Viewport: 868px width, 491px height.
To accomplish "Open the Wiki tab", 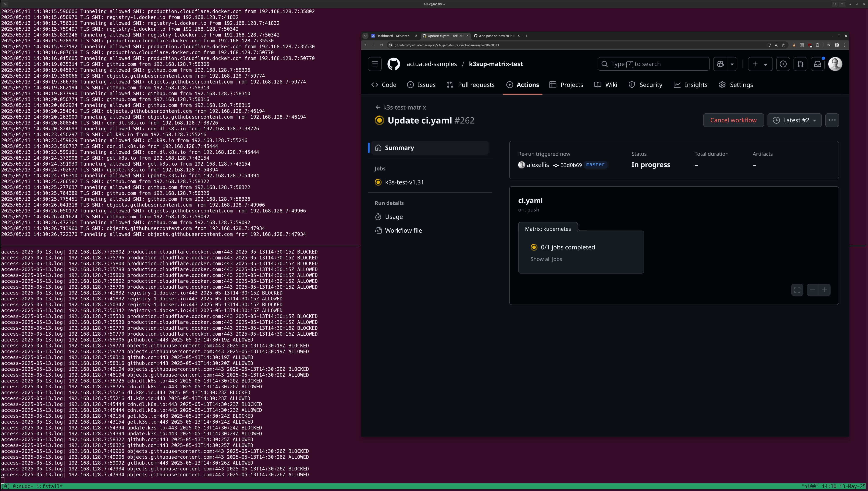I will pos(606,85).
